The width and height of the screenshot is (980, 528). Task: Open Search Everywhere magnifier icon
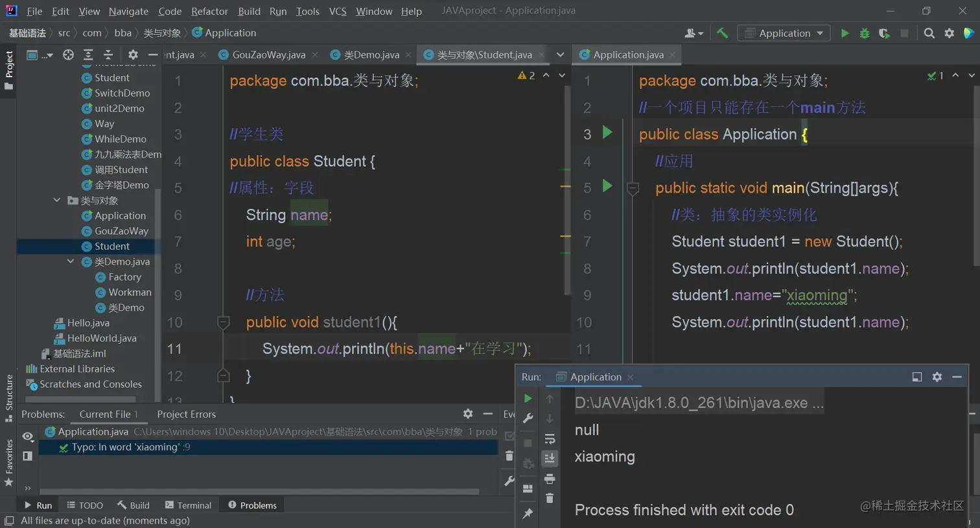(x=929, y=33)
